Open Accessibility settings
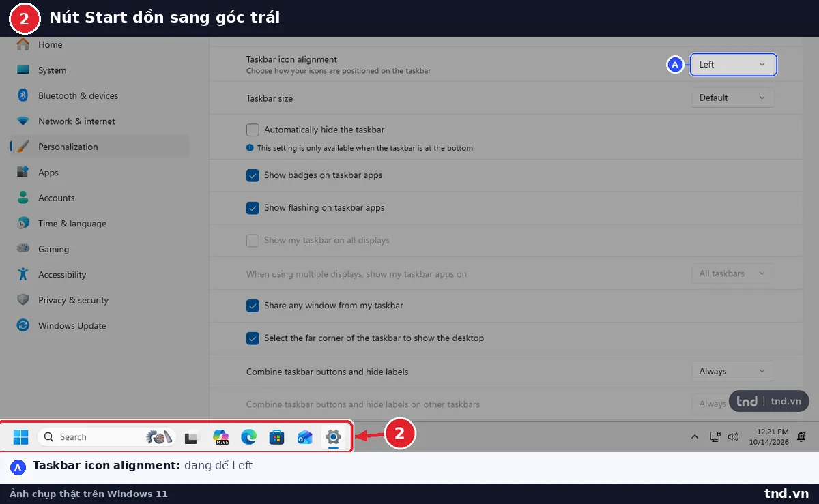The width and height of the screenshot is (819, 504). tap(100, 275)
